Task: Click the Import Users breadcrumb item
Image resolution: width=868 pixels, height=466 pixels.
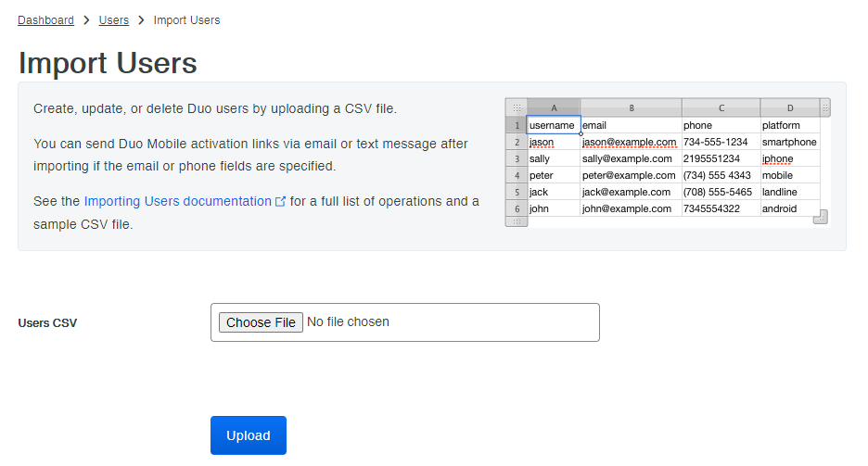Action: pyautogui.click(x=186, y=20)
